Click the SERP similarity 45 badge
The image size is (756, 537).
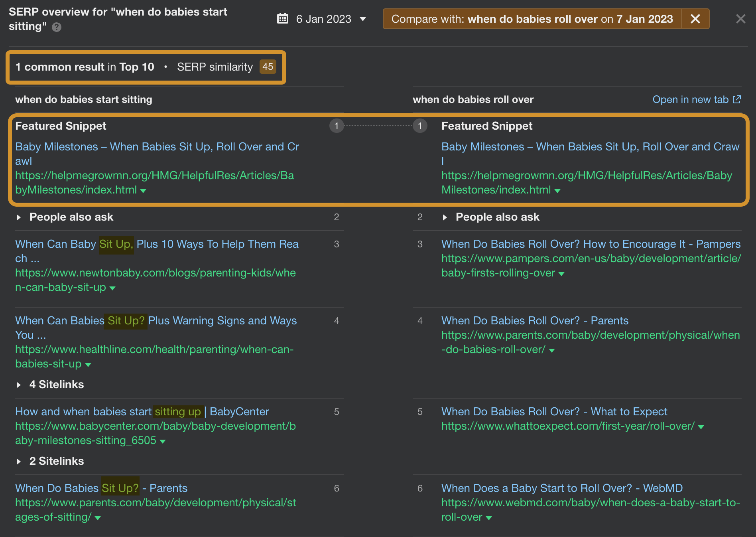point(267,67)
